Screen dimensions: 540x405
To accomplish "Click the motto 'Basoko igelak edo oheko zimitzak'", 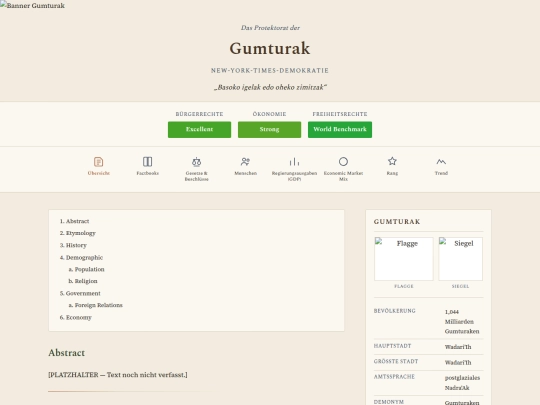I will coord(270,87).
